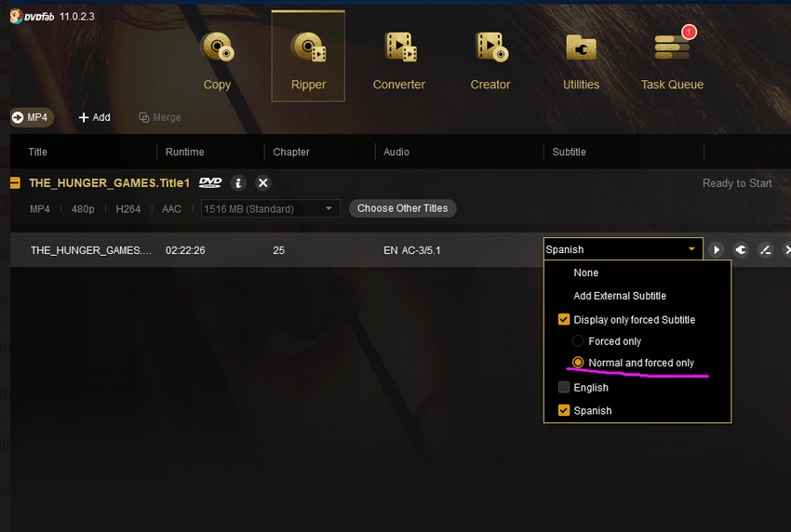This screenshot has height=532, width=791.
Task: Open the Task Queue
Action: 672,60
